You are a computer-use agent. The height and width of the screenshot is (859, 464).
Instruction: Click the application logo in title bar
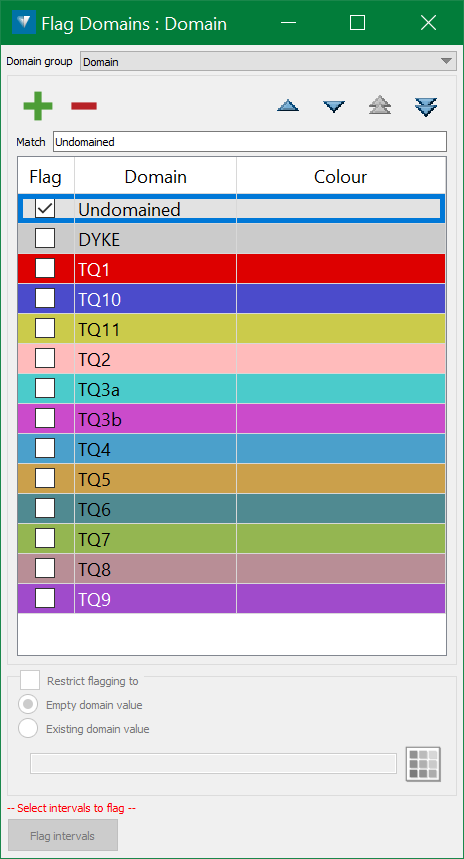tap(24, 23)
